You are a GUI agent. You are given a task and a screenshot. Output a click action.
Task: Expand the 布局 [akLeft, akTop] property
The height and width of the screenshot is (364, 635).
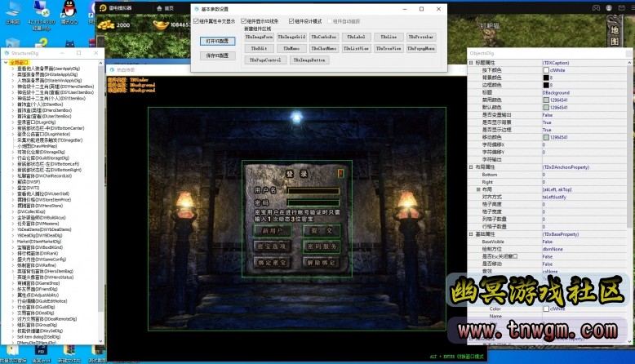[478, 189]
